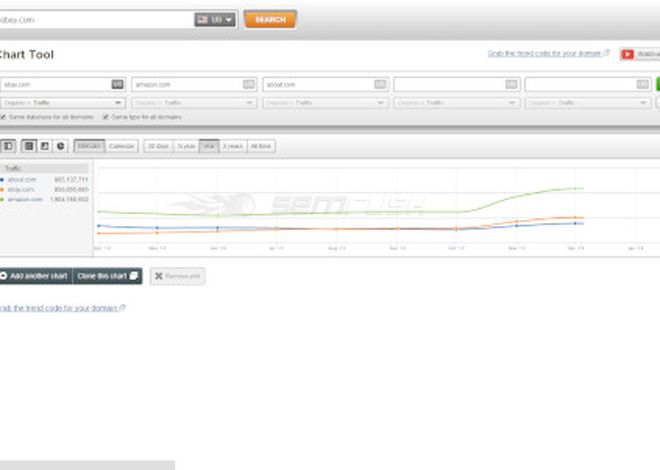Click the square chart toolbar icon beside the panel toggle
Viewport: 660px width, 470px height.
click(x=29, y=146)
